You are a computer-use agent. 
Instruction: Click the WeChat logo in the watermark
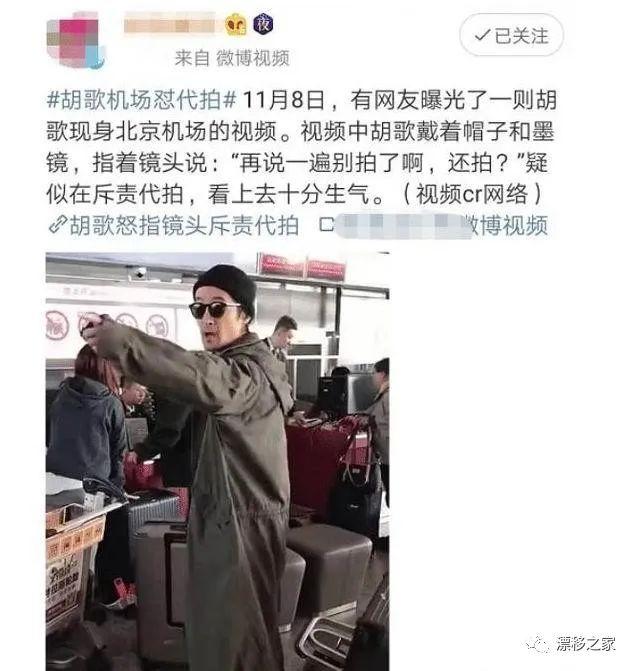click(x=538, y=643)
